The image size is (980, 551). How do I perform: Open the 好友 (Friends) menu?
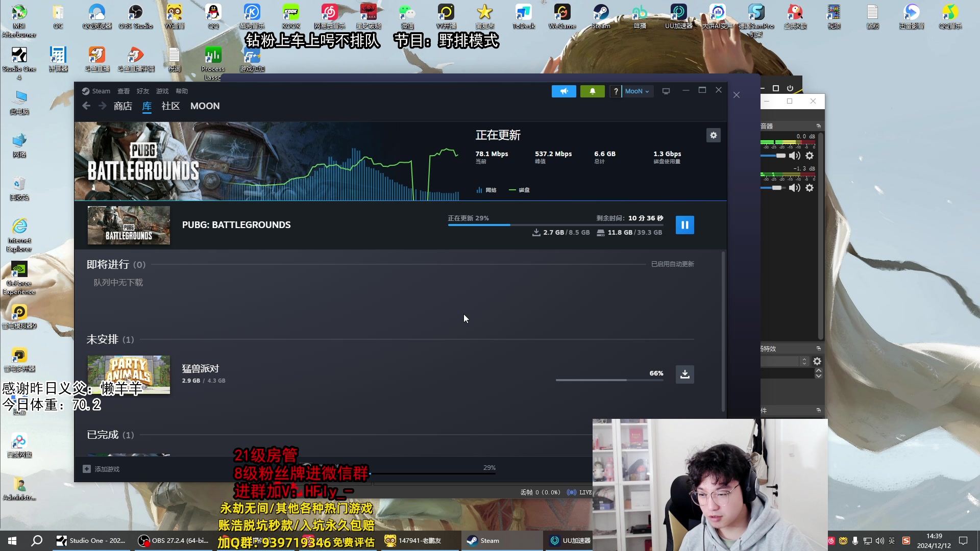click(x=143, y=91)
